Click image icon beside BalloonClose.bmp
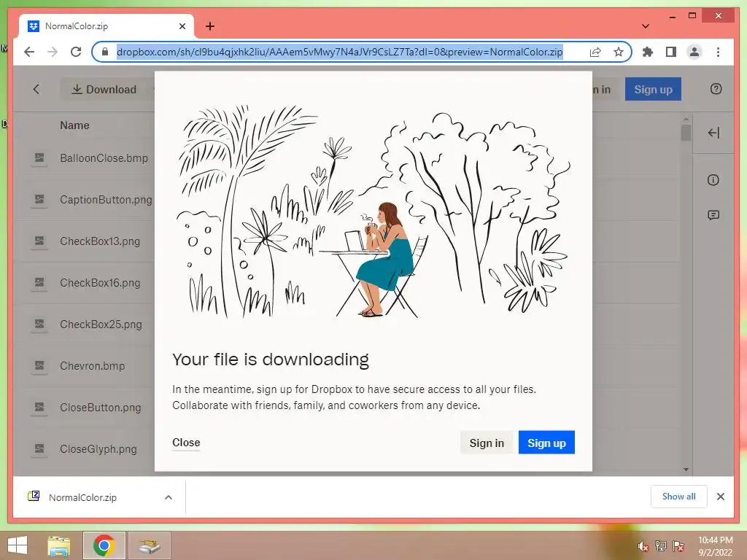The image size is (747, 560). 39,157
